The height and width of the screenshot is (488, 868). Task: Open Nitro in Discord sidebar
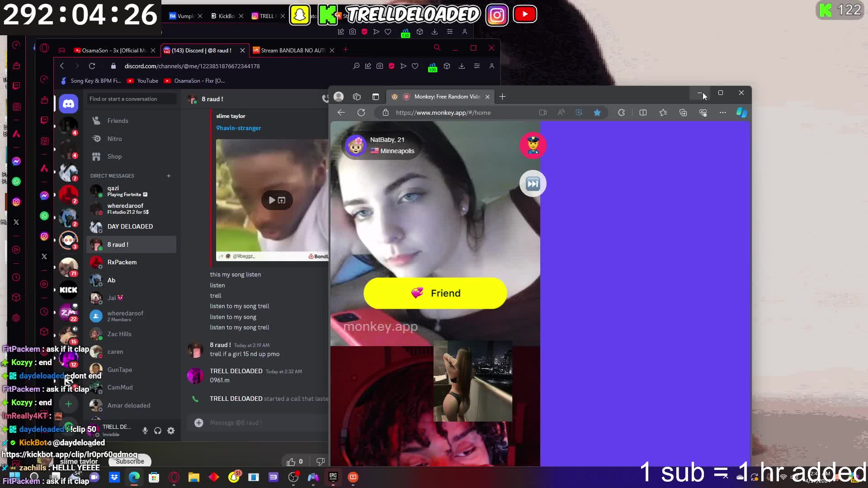point(131,139)
